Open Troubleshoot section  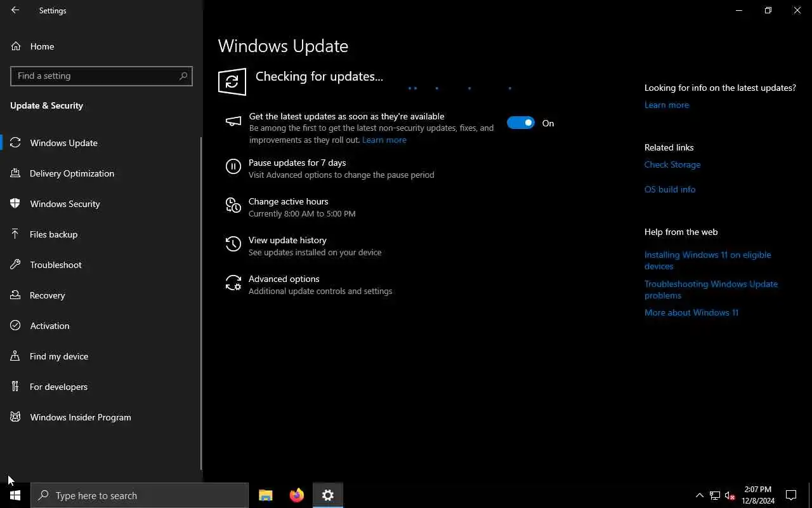click(x=101, y=265)
